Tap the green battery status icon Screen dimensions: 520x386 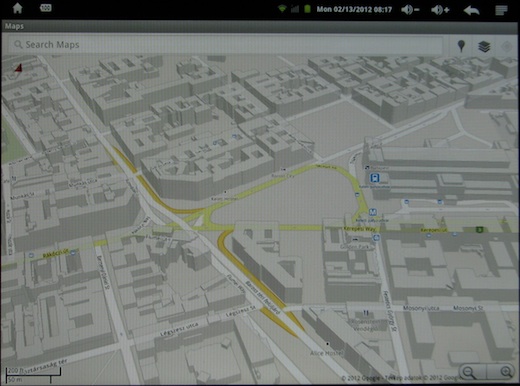click(307, 9)
